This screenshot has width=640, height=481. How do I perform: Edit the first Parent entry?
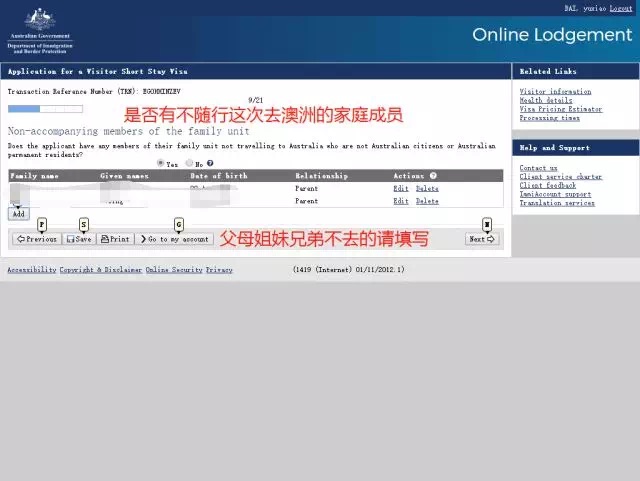click(400, 188)
